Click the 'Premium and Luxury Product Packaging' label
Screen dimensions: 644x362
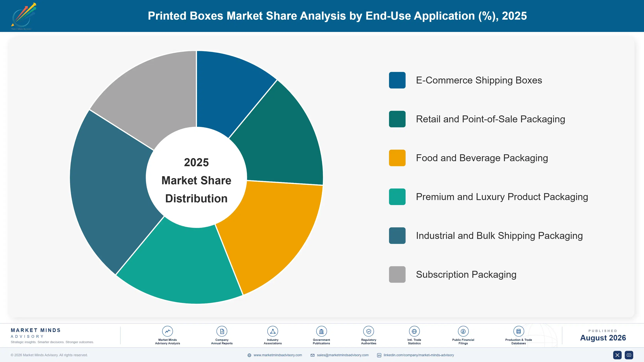(502, 197)
